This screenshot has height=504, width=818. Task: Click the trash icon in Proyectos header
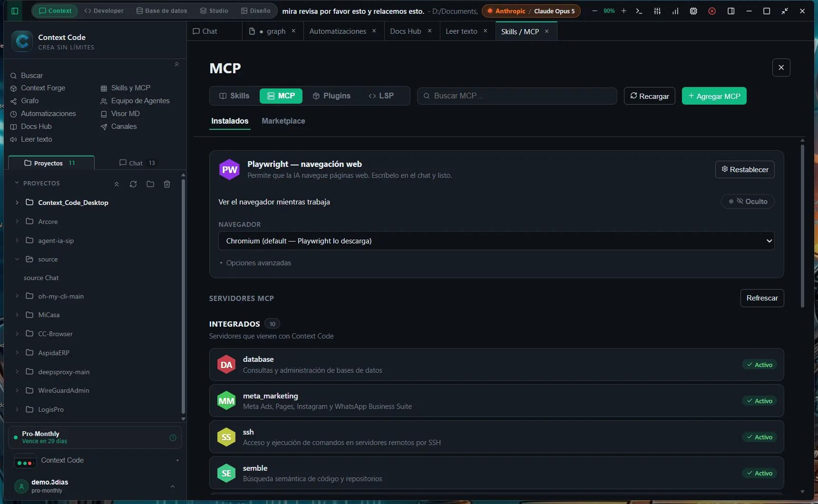167,184
